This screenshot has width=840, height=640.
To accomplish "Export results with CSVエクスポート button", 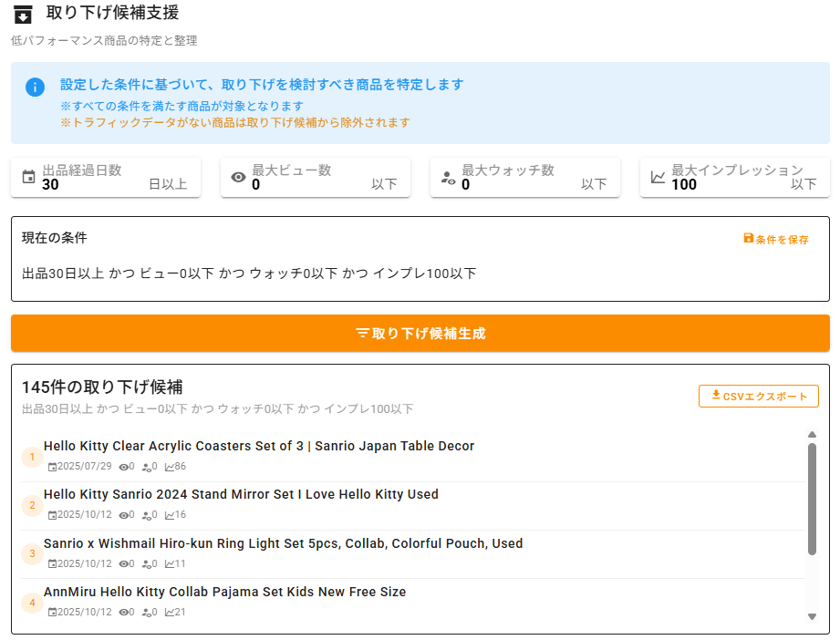I will 758,397.
